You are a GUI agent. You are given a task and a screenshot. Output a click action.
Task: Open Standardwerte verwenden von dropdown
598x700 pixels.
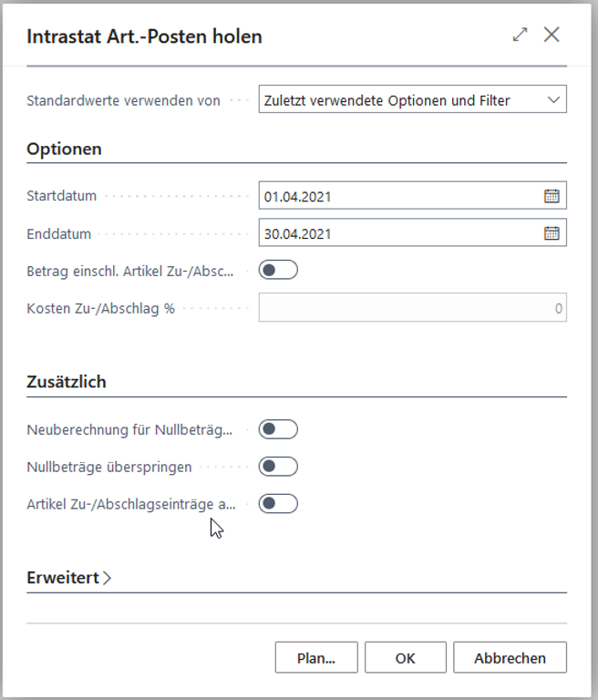click(412, 100)
